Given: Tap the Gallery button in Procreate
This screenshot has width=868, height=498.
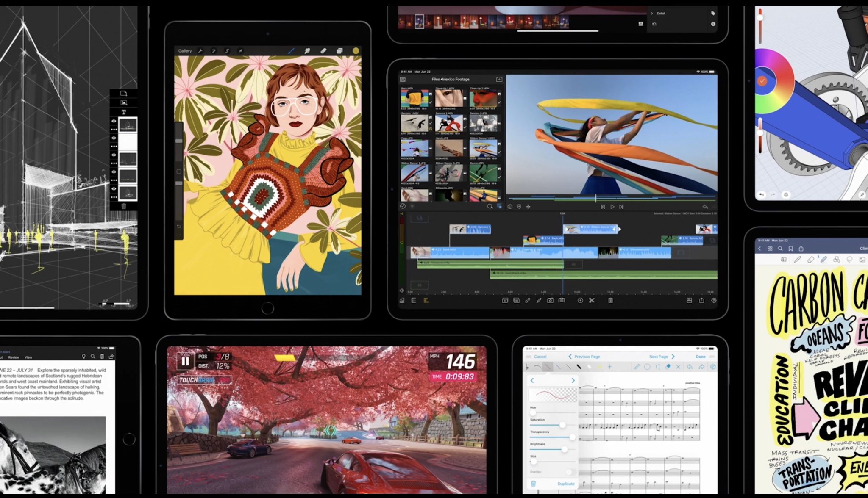Looking at the screenshot, I should click(x=185, y=51).
